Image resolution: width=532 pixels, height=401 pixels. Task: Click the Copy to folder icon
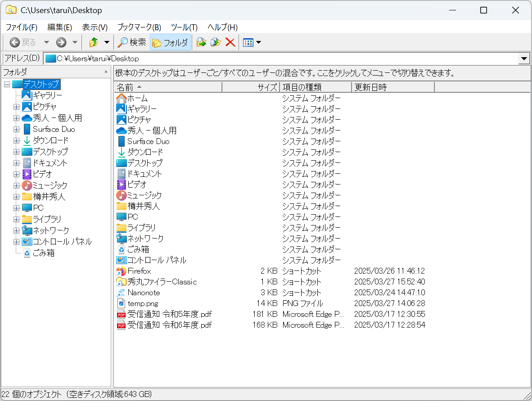[216, 42]
